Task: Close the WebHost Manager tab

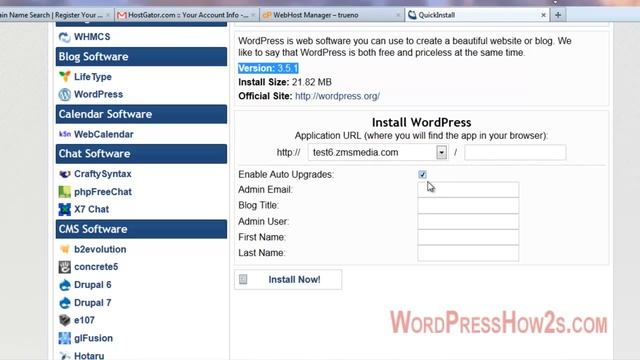Action: 398,15
